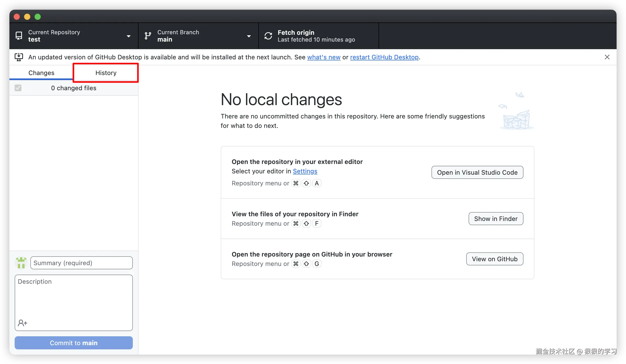Open the Settings link for editor

tap(305, 171)
